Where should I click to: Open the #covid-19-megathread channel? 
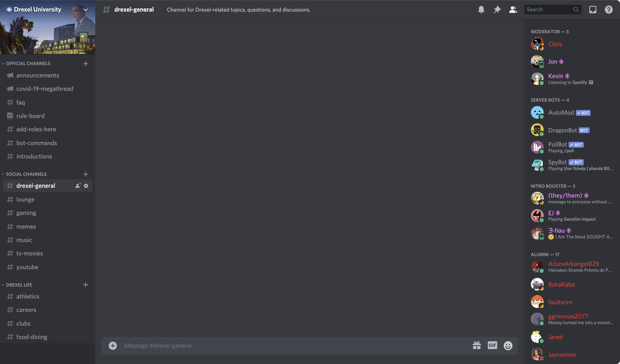45,89
